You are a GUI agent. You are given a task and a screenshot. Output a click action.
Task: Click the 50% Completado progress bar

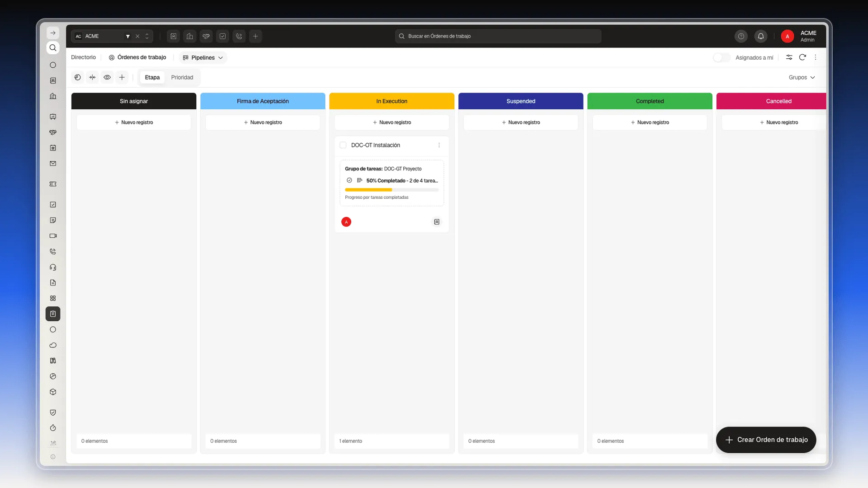[x=392, y=190]
